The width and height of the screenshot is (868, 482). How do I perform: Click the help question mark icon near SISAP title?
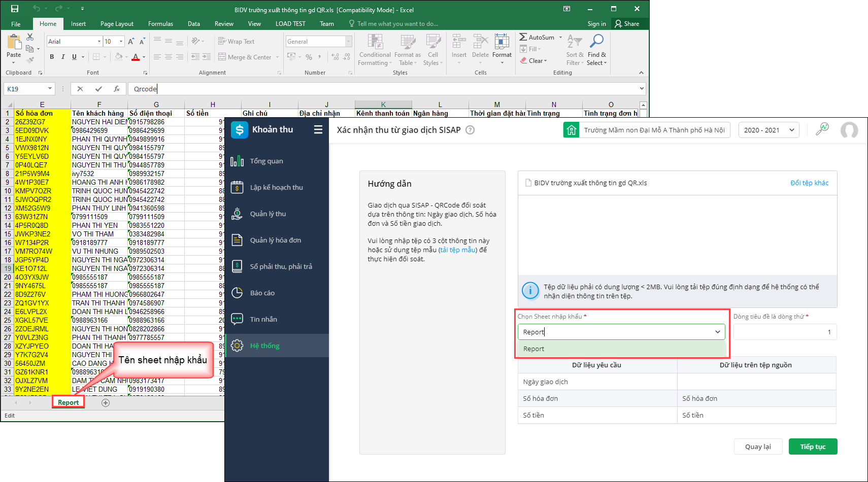click(x=470, y=130)
